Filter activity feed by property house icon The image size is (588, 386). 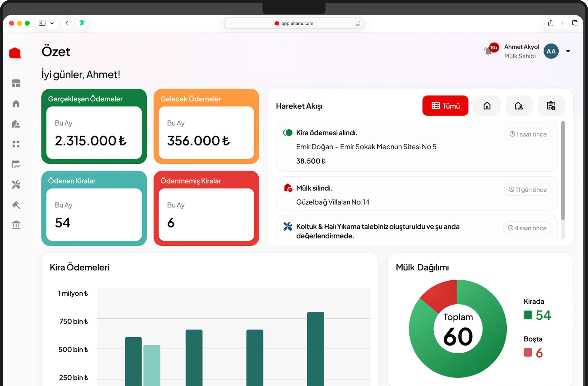pos(487,106)
